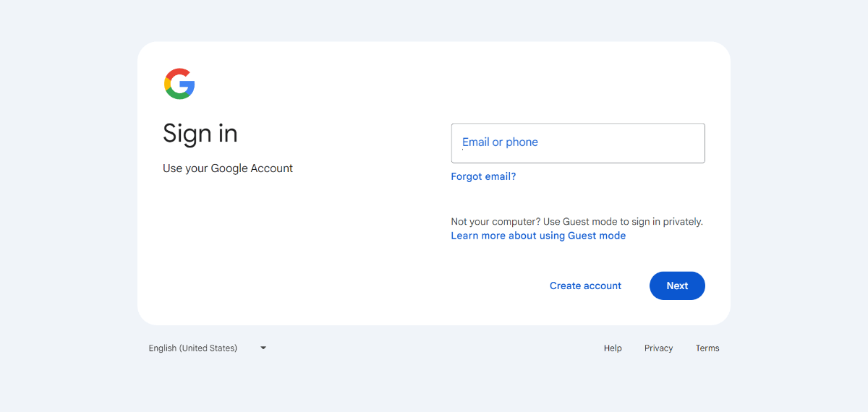Click the Sign in heading
This screenshot has width=868, height=412.
[200, 134]
